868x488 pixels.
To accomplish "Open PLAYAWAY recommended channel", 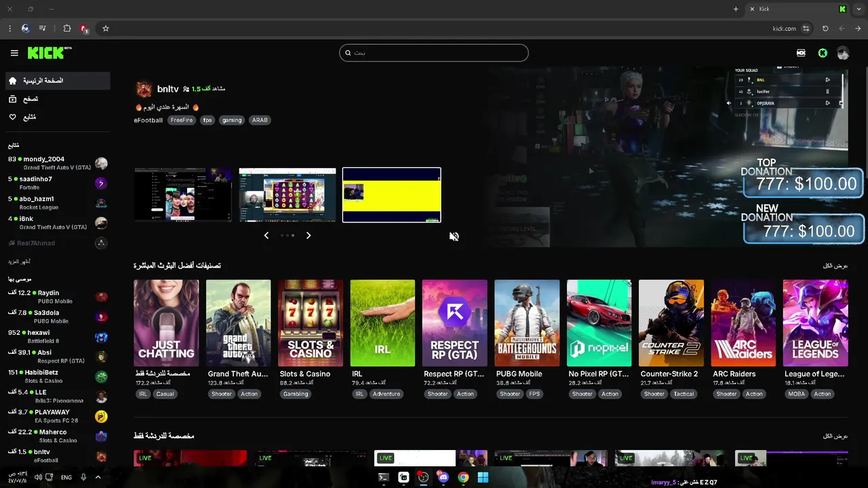I will [x=57, y=416].
